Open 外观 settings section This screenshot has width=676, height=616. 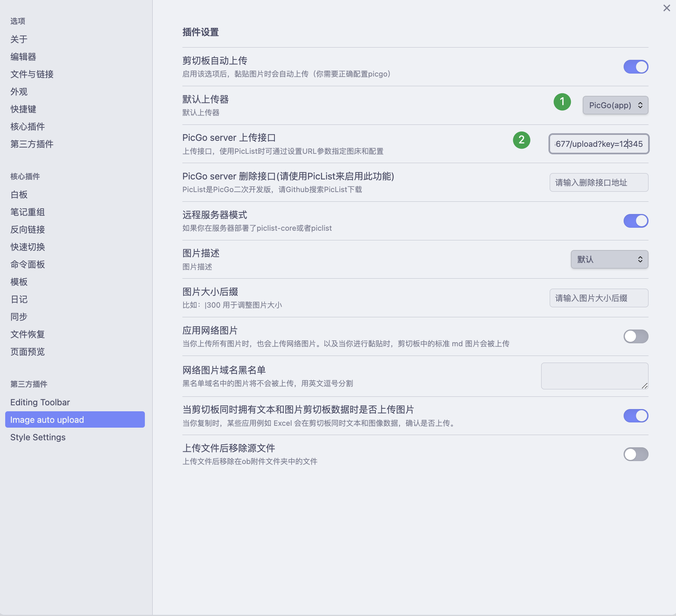tap(19, 91)
